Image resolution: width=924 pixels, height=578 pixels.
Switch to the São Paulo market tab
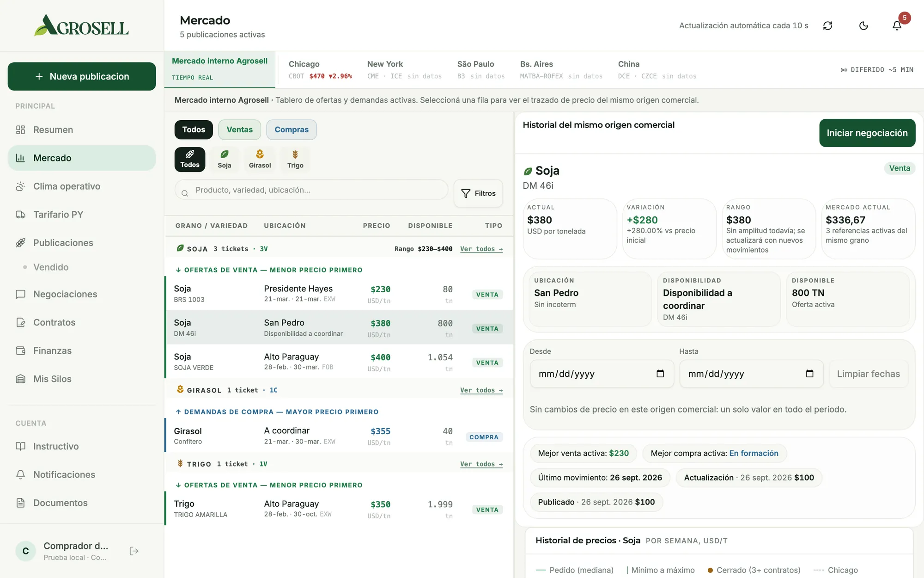[481, 70]
